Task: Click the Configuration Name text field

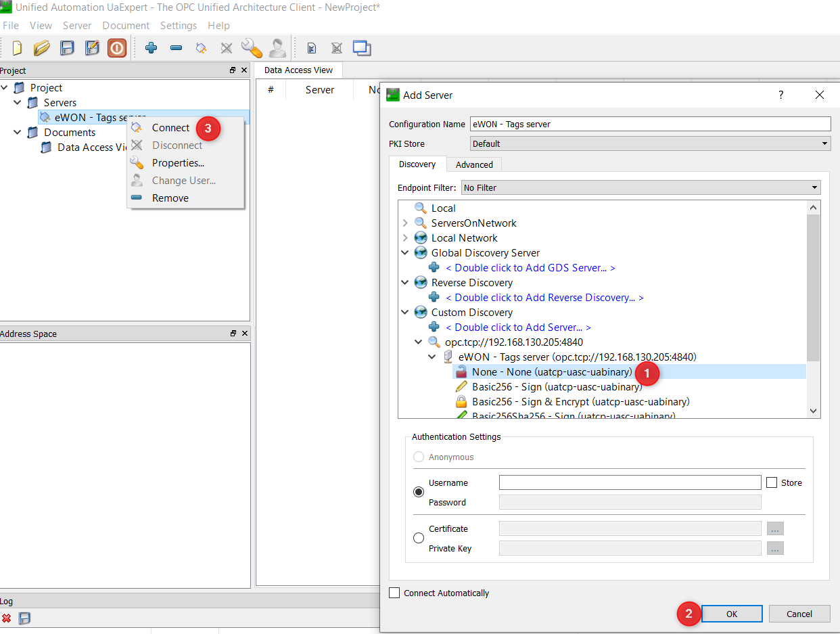Action: click(x=650, y=124)
